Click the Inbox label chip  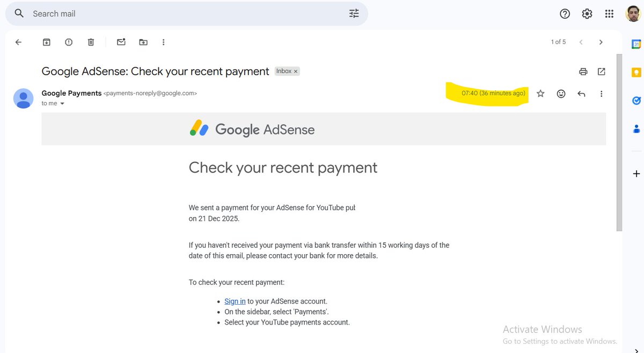[284, 71]
